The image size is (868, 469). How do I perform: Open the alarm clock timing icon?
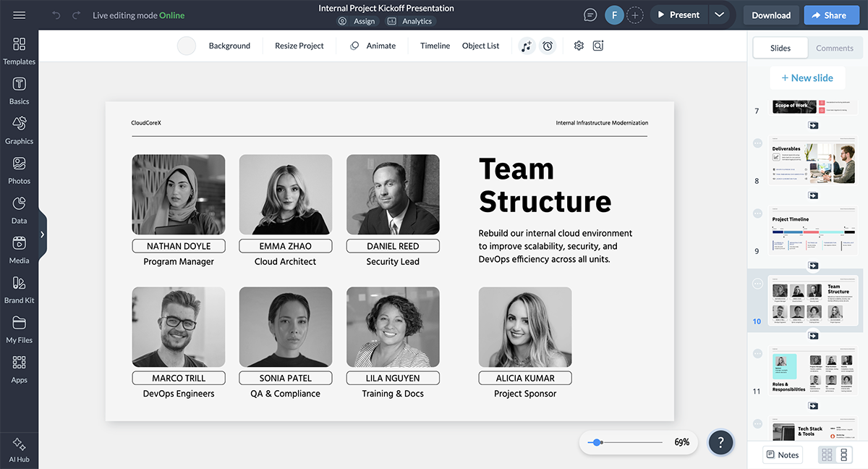point(548,46)
